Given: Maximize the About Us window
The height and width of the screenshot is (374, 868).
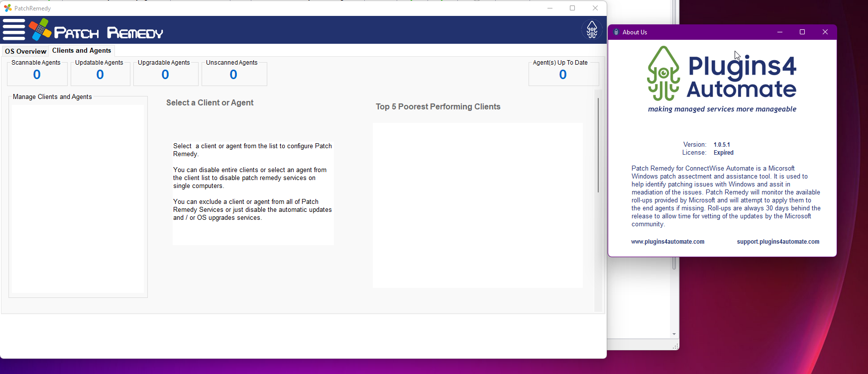Looking at the screenshot, I should click(x=802, y=32).
